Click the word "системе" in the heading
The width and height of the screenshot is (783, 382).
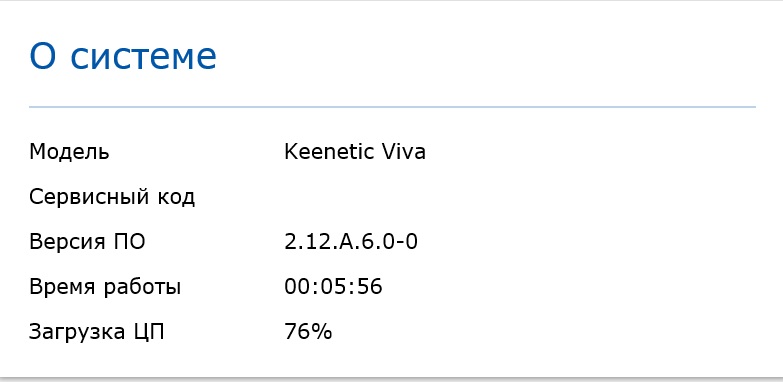(143, 56)
